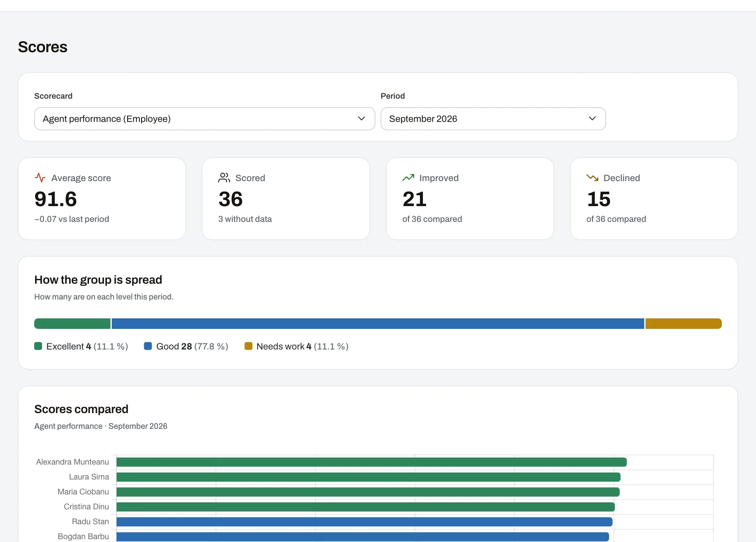Click the name label 'Radu Stan'
The height and width of the screenshot is (542, 756).
click(x=90, y=521)
